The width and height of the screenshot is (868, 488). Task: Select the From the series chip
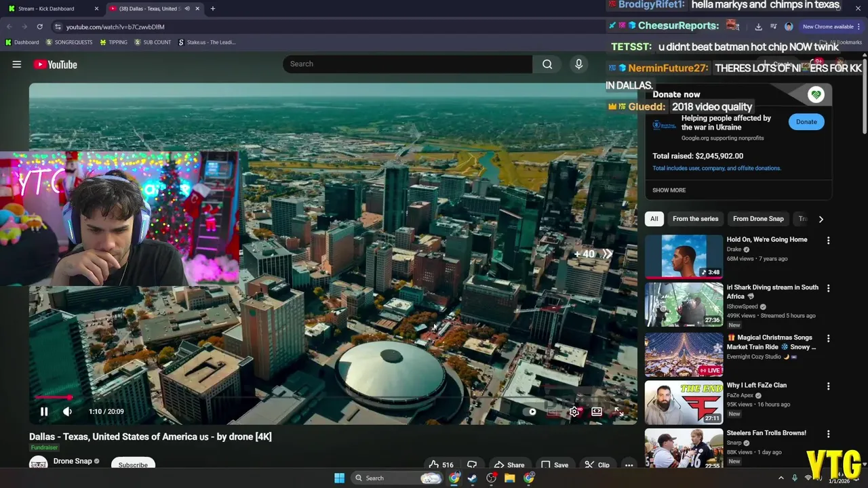click(695, 219)
